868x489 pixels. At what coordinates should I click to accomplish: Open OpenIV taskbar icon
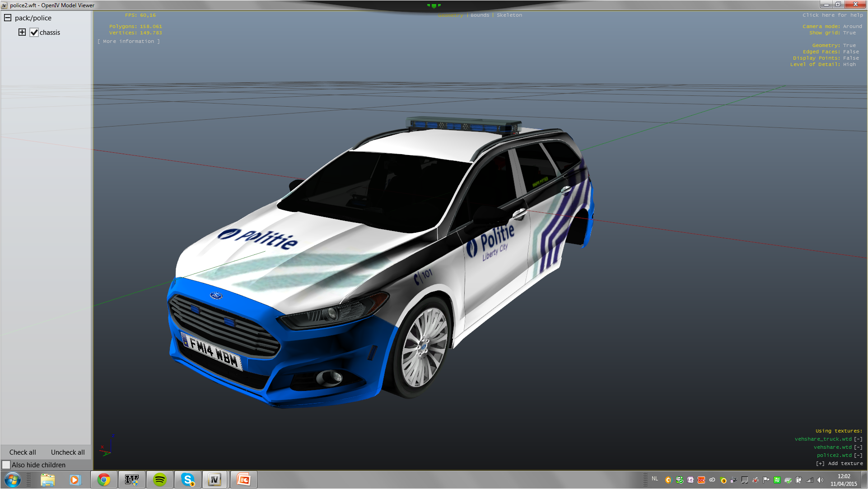pos(215,480)
